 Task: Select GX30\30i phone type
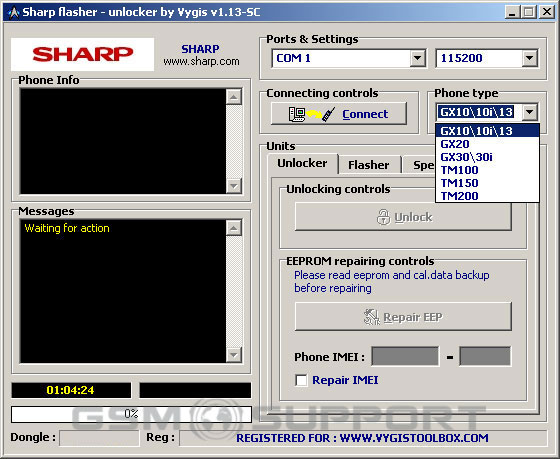click(x=488, y=157)
